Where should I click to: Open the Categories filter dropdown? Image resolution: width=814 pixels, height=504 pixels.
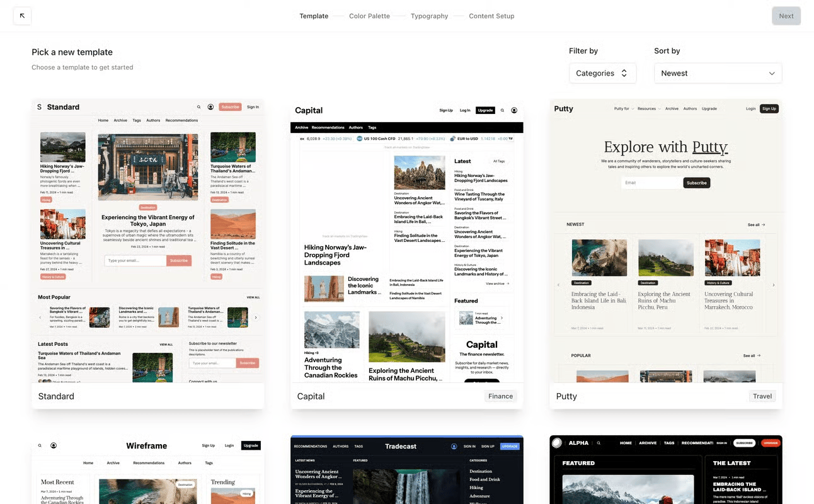coord(602,73)
